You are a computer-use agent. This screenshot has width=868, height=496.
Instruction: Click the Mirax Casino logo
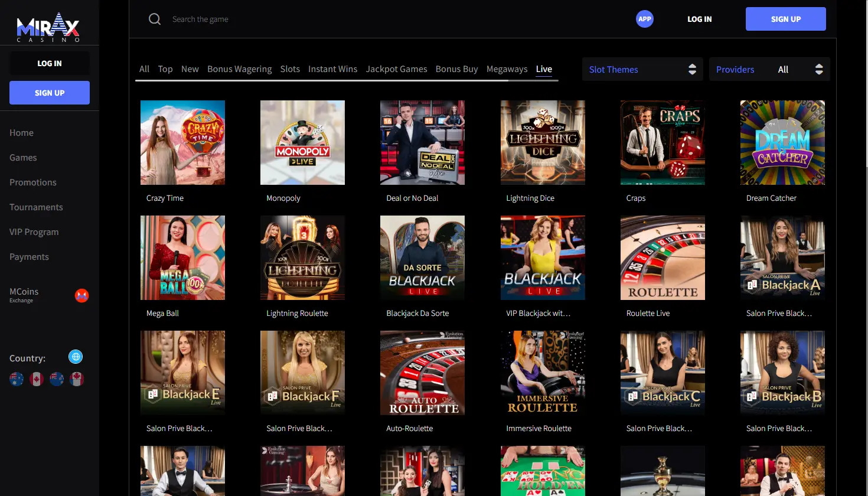48,27
